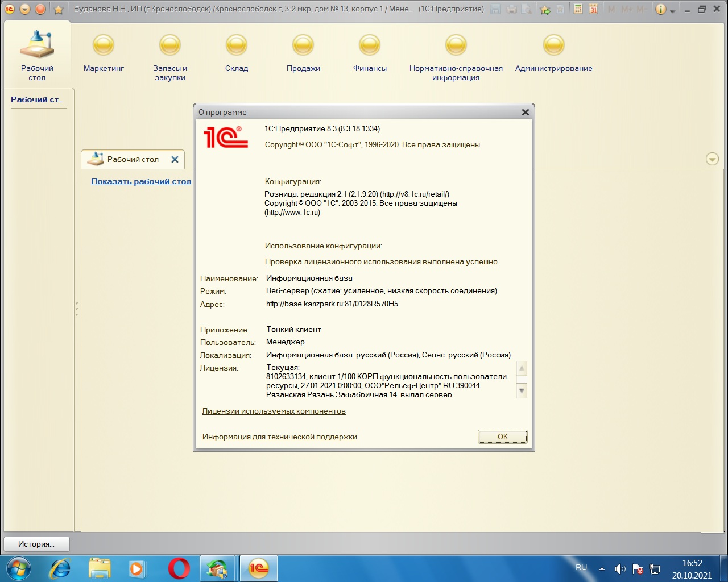728x582 pixels.
Task: Close the Рабочий стол tab
Action: point(175,160)
